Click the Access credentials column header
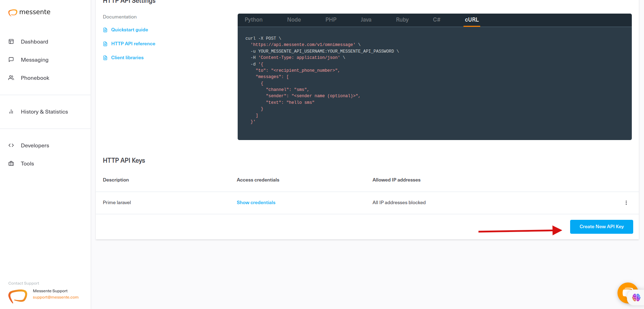This screenshot has height=309, width=644. click(x=258, y=180)
